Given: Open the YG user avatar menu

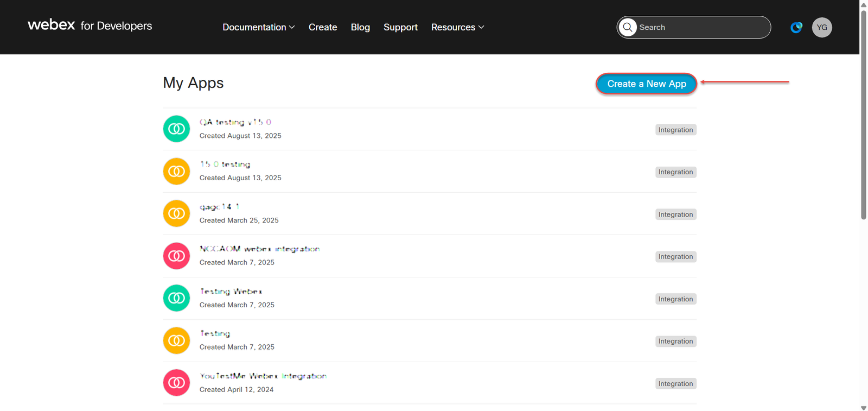Looking at the screenshot, I should click(821, 27).
